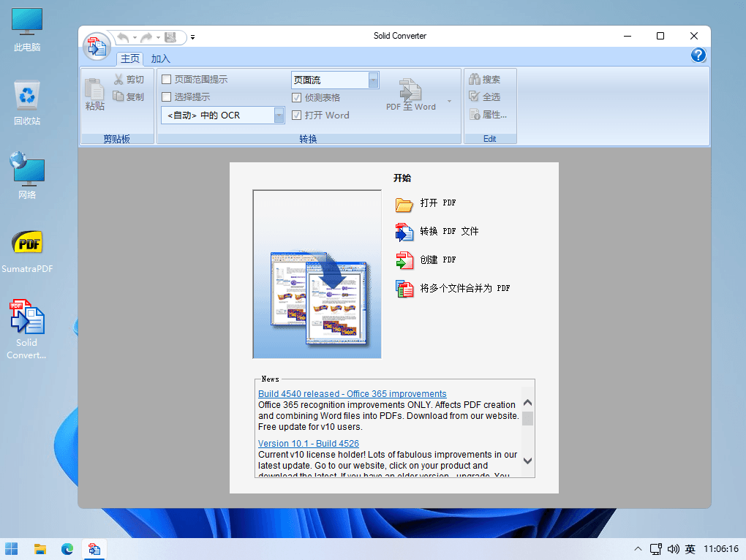Click the 将多个文件合并为 PDF icon

(404, 289)
